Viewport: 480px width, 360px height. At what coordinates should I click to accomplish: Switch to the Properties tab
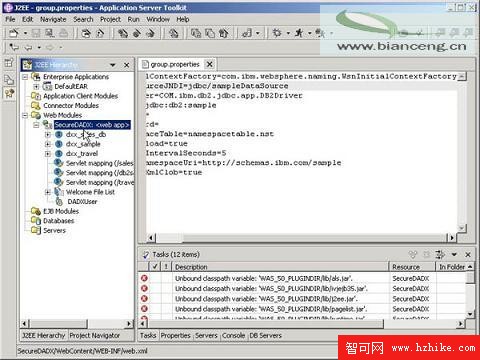pos(176,335)
